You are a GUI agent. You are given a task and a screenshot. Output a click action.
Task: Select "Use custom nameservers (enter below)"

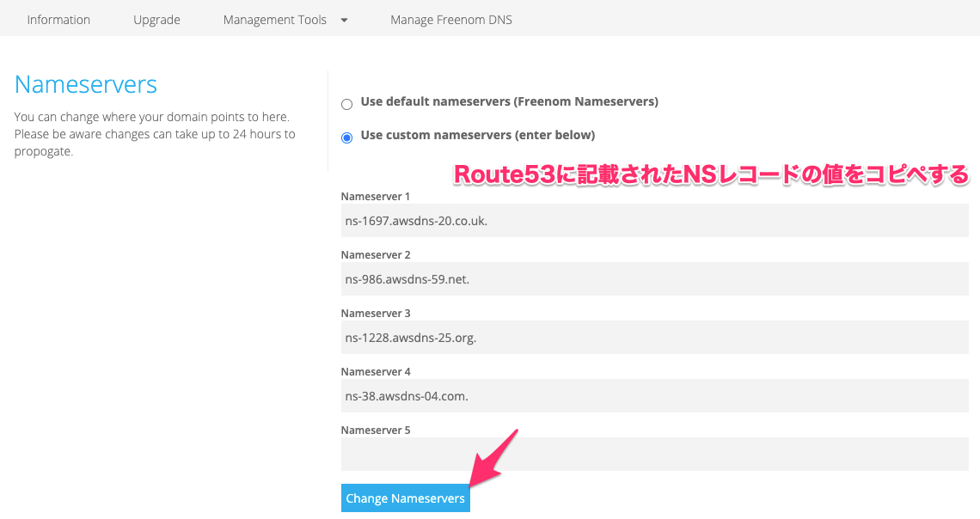346,136
